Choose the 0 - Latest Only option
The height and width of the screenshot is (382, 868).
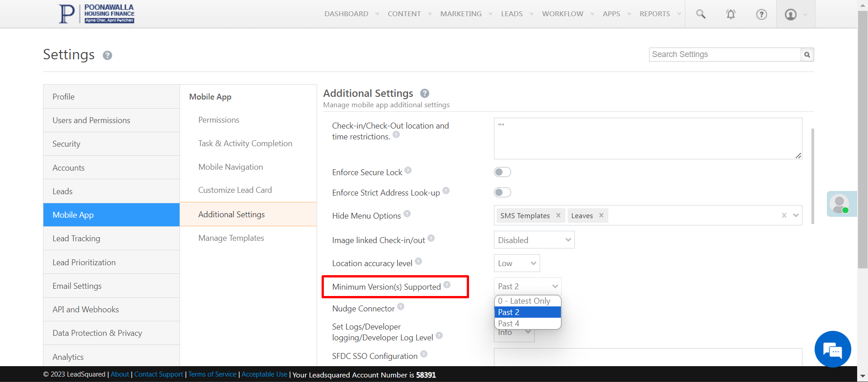point(528,301)
